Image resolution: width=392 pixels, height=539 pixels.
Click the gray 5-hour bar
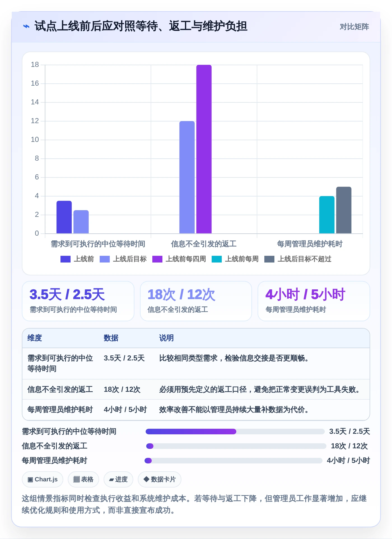point(344,210)
